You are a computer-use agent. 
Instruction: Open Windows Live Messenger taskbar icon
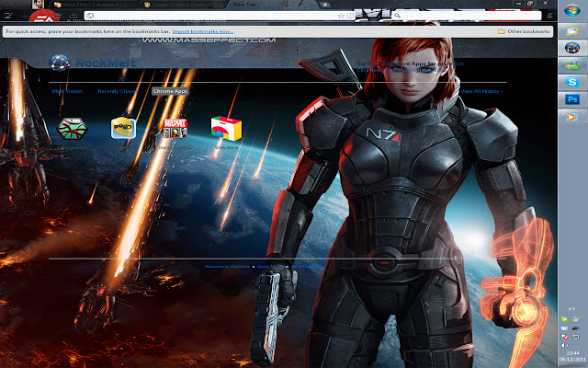(x=572, y=65)
